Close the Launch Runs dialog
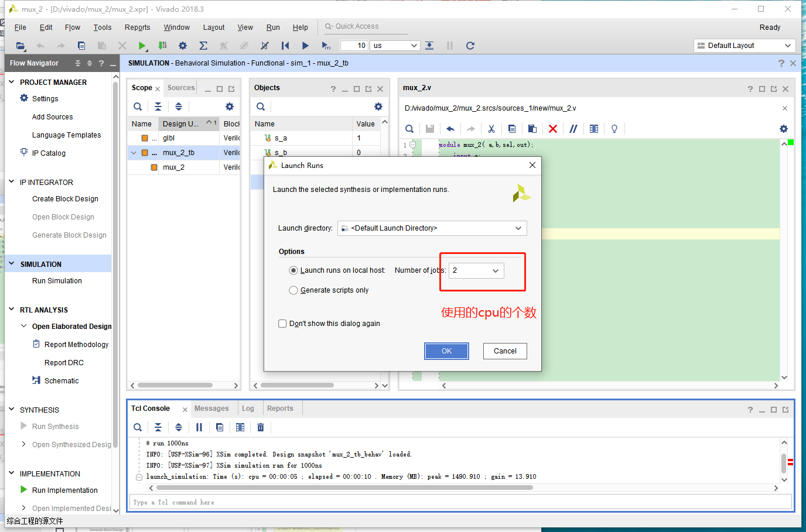Screen dimensions: 806x532 532,165
